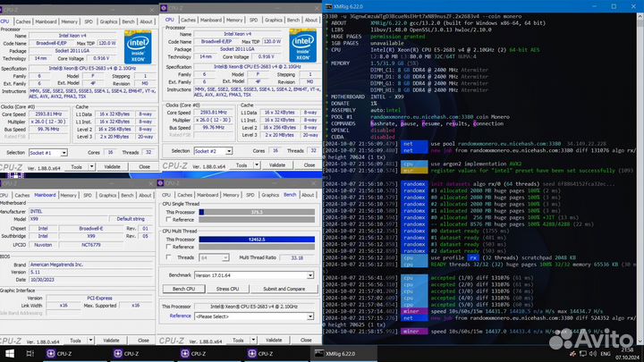Click Validate in the Mainboard window

coord(111,341)
